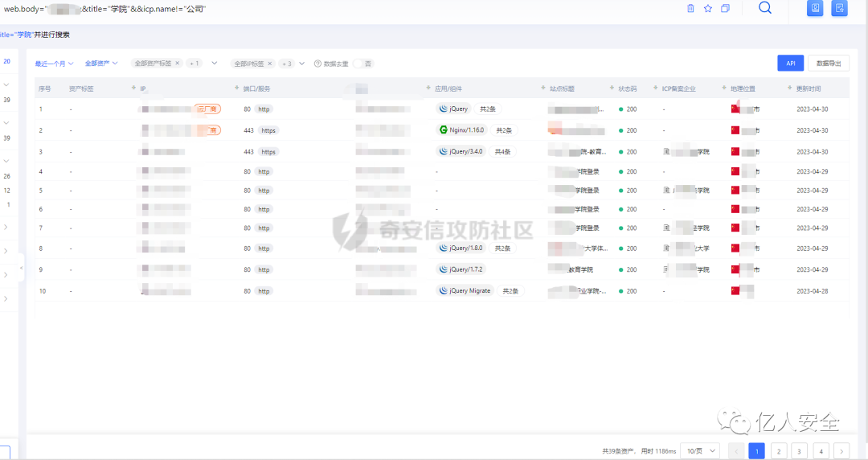
Task: Open the 全部资产 dropdown
Action: pyautogui.click(x=101, y=64)
